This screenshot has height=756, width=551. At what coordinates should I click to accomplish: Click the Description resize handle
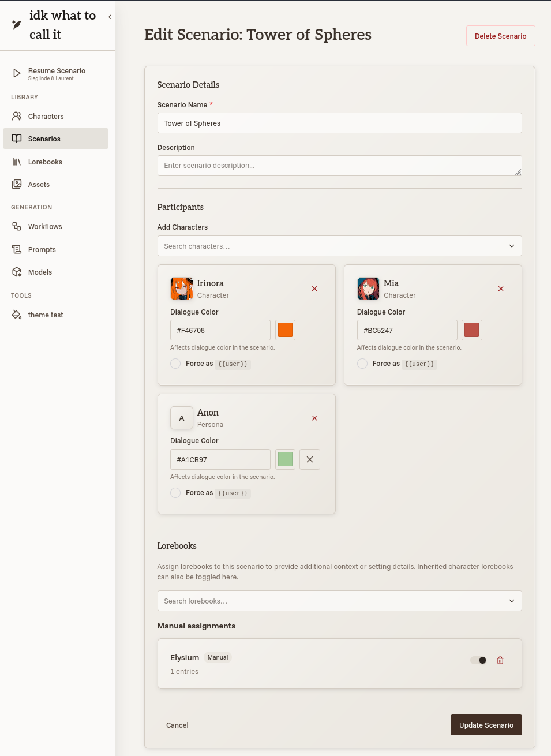point(518,172)
